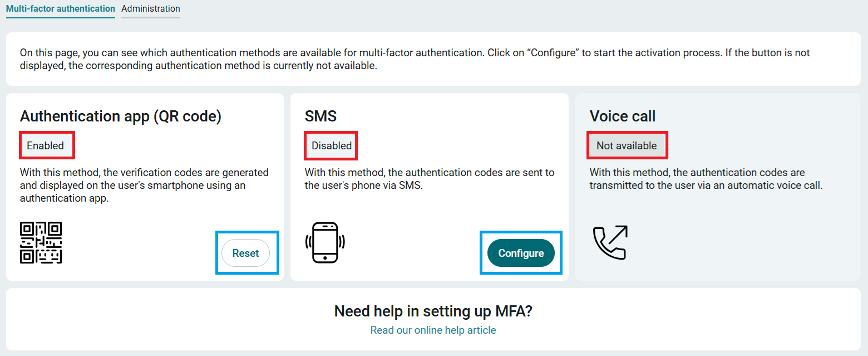Click the Enabled status badge
868x356 pixels.
[46, 145]
